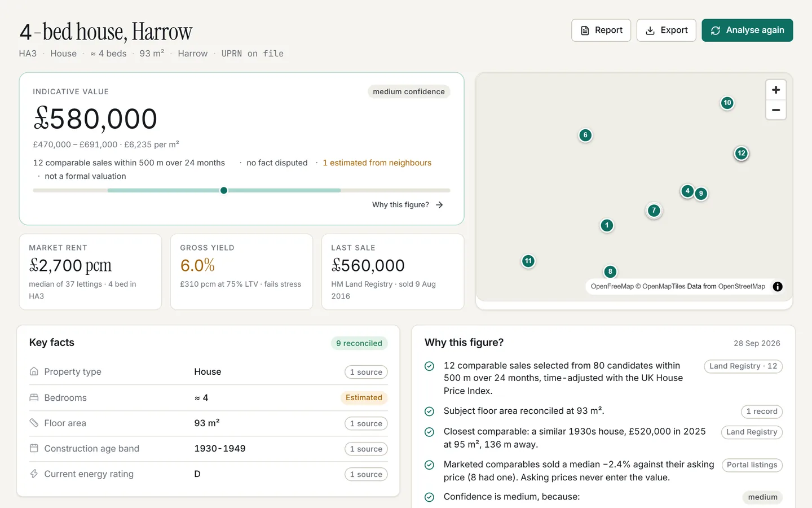
Task: Click map marker number 4
Action: 687,191
